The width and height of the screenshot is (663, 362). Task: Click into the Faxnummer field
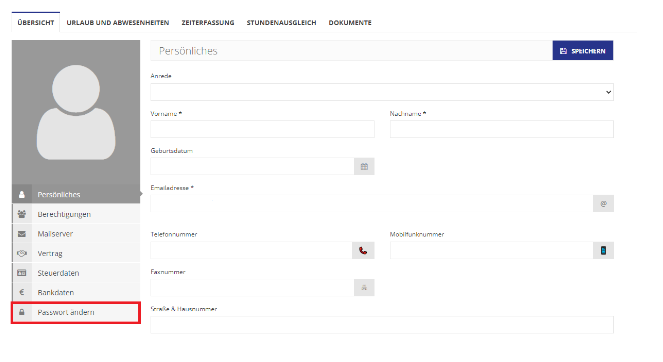[x=252, y=288]
